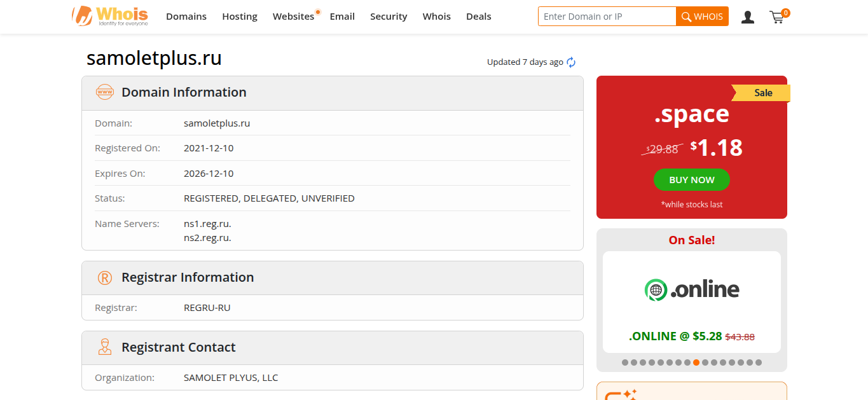Click the .space domain name text

692,114
